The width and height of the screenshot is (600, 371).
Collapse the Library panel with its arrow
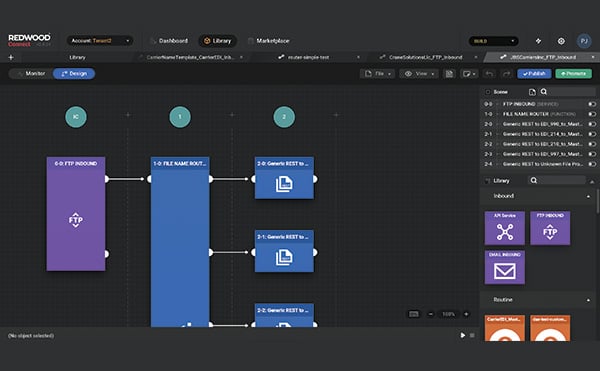(x=592, y=181)
